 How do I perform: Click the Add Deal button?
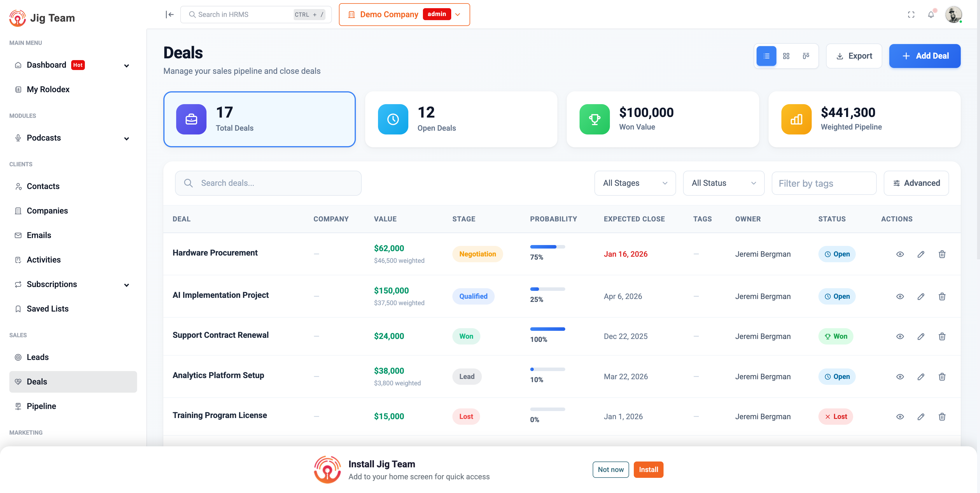tap(925, 56)
